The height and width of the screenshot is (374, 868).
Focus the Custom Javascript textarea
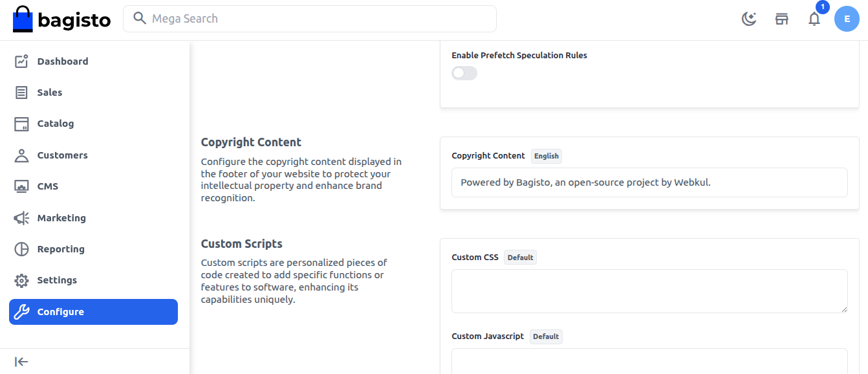click(x=649, y=361)
